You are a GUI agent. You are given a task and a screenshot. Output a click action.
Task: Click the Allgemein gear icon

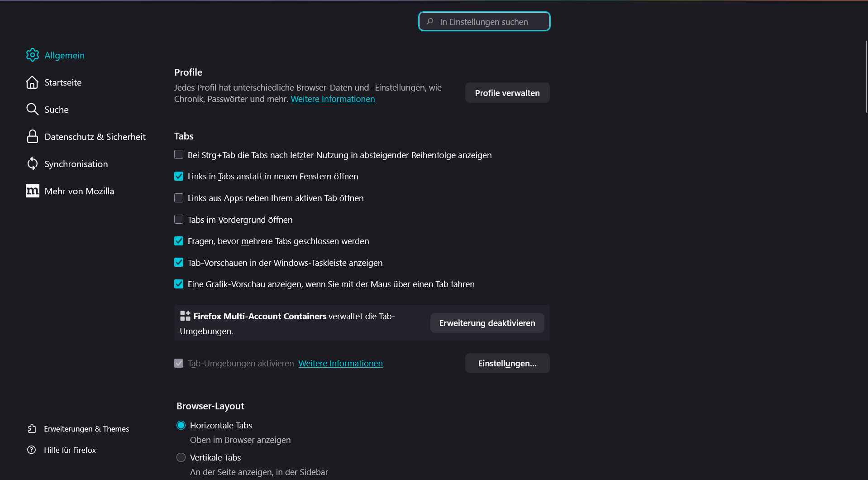[x=32, y=55]
